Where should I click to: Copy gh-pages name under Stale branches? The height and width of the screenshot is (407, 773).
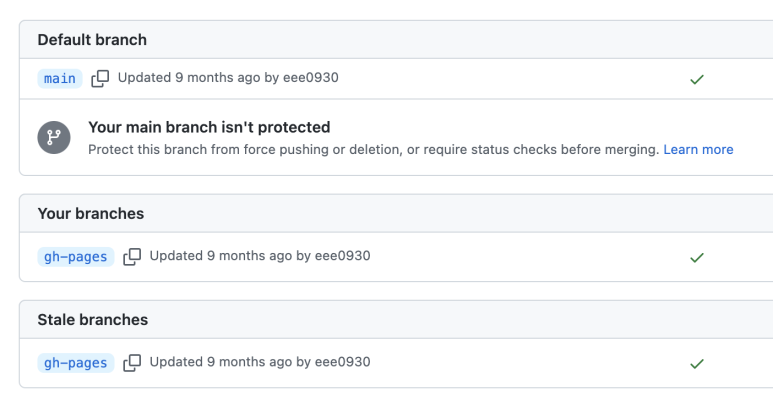tap(131, 363)
